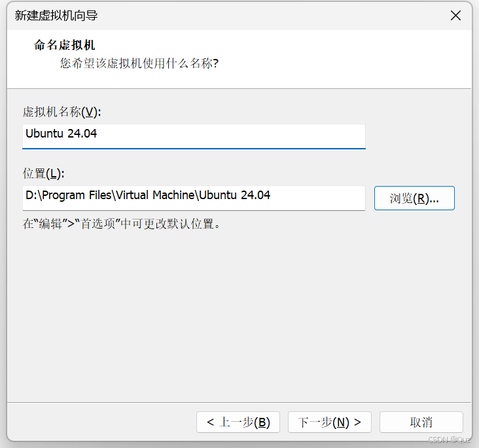Cancel the wizard with the 取消 button
Screen dimensions: 479x448
421,422
